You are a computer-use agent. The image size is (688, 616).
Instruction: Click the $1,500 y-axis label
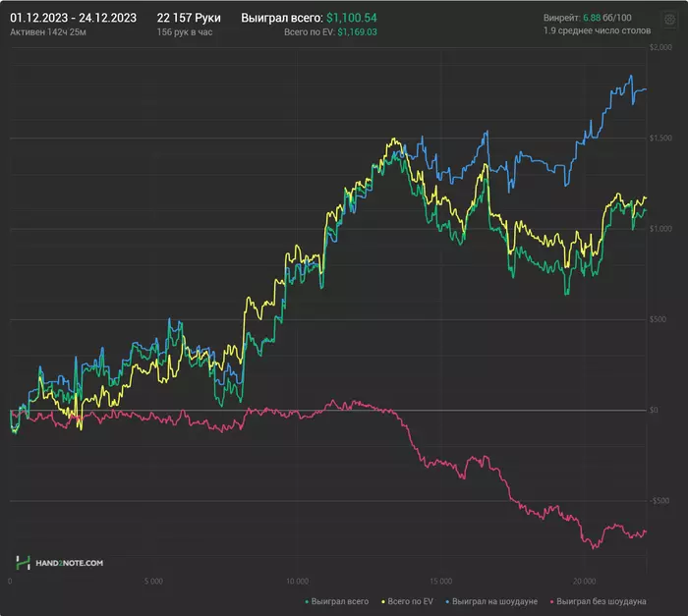pos(660,139)
